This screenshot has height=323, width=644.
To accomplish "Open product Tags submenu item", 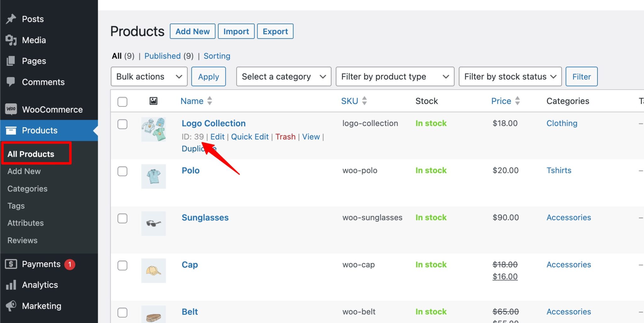I will (16, 206).
